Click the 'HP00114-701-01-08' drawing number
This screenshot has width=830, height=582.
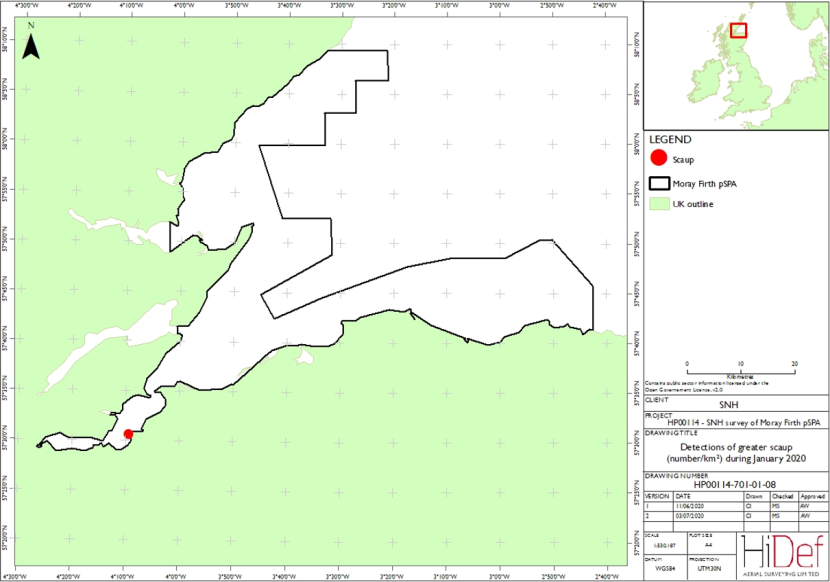coord(735,484)
